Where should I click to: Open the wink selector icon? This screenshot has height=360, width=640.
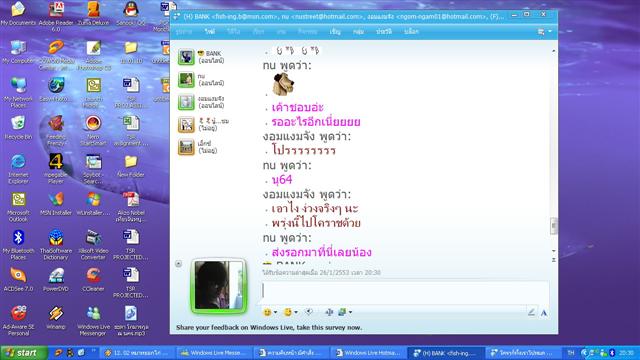[288, 312]
